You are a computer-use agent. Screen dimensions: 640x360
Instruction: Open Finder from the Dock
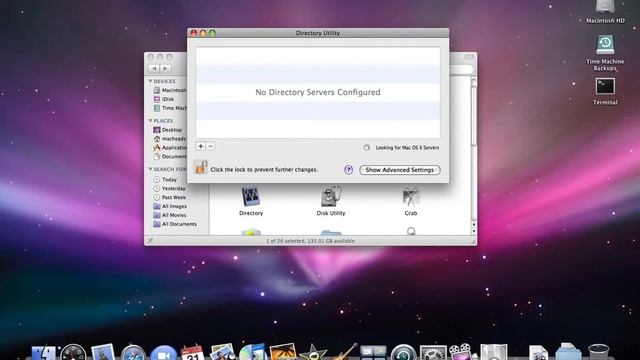coord(44,353)
